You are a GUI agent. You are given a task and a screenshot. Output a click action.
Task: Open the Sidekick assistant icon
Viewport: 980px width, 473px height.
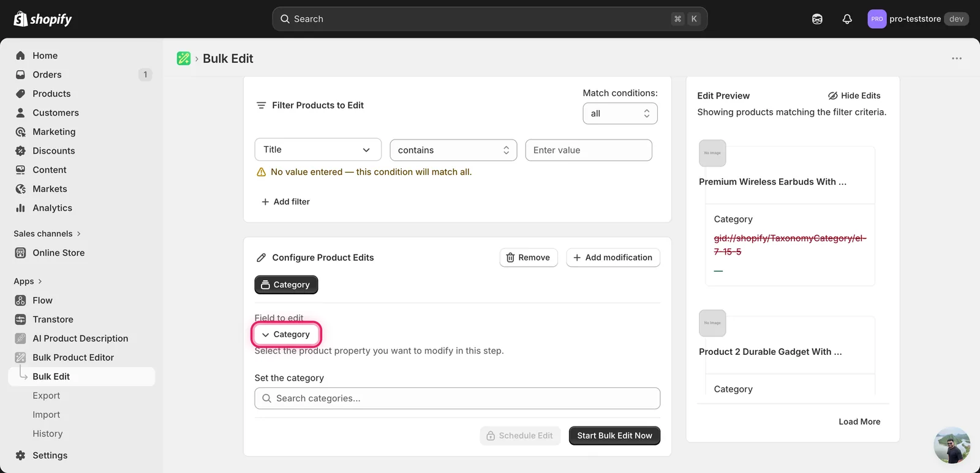(817, 19)
